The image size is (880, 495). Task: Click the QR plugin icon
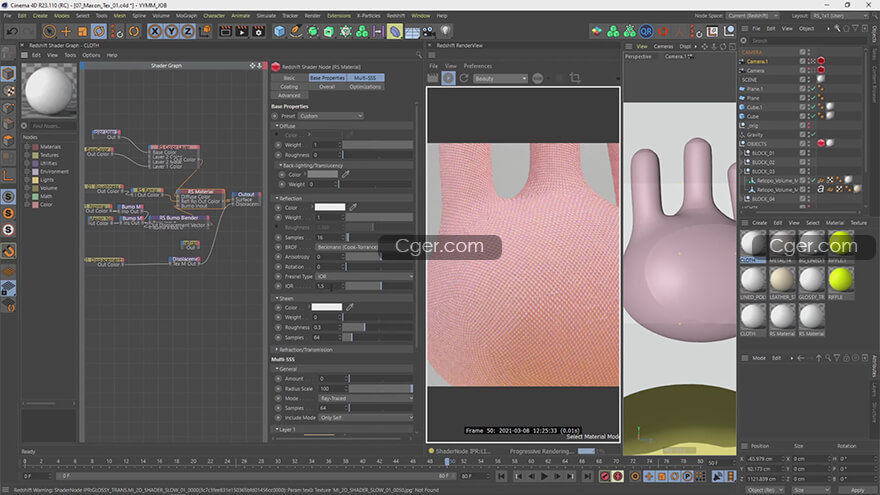point(646,31)
